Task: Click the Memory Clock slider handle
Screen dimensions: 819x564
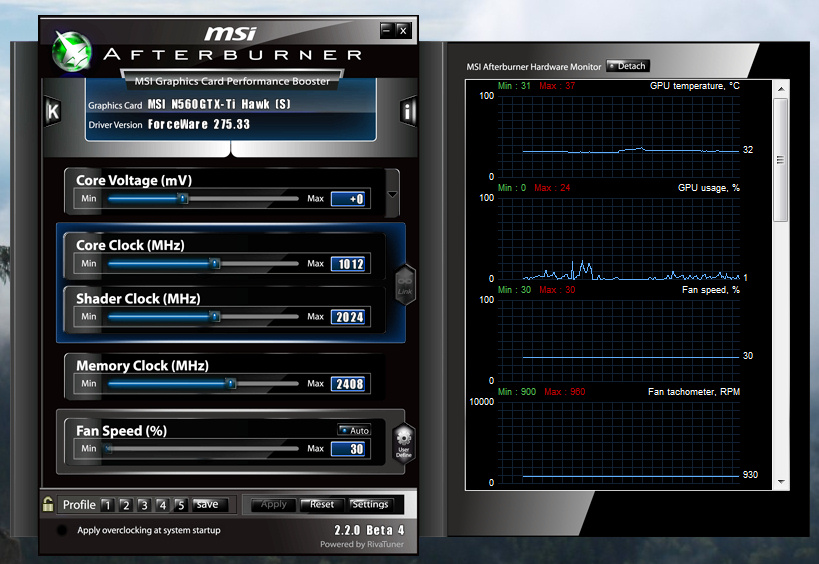Action: tap(231, 384)
